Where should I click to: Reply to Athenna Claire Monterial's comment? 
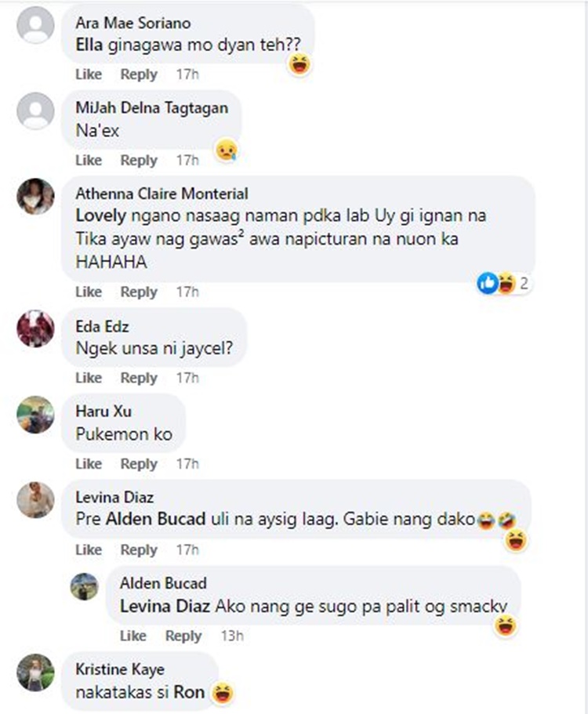click(139, 292)
